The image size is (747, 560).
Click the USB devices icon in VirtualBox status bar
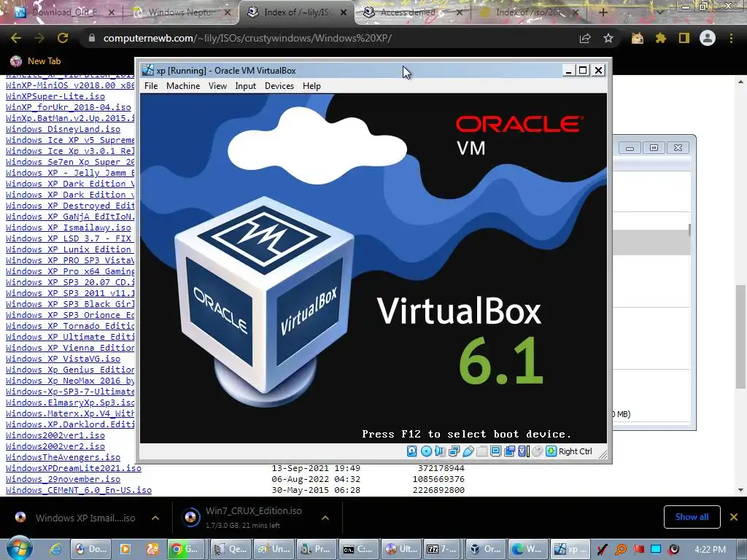(468, 451)
